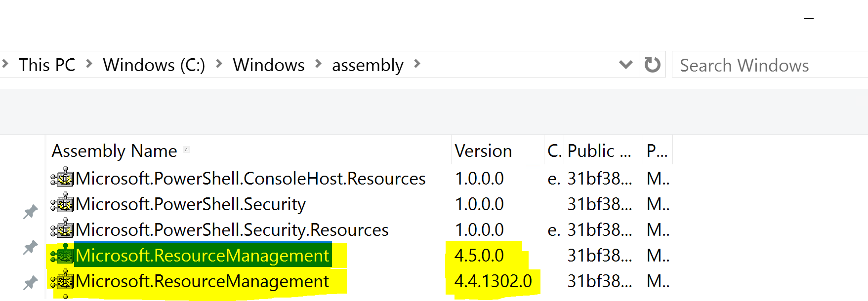Screen dimensions: 868x301
Task: Minimize the Explorer window
Action: coord(809,19)
